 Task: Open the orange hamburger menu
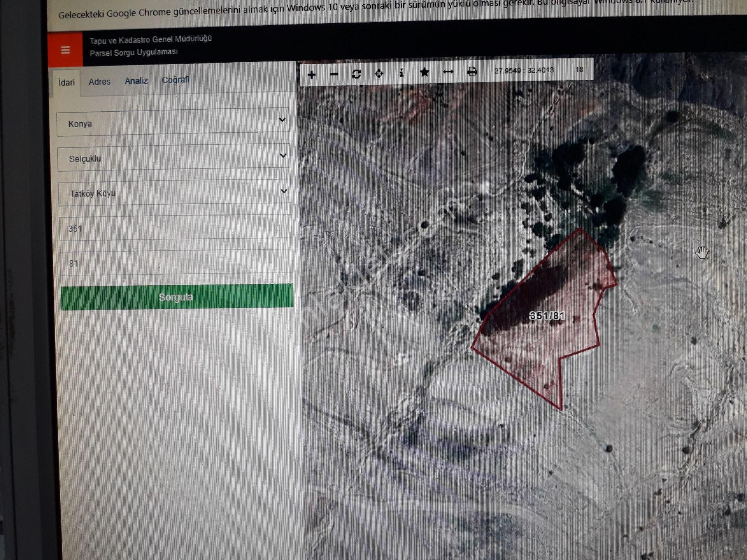click(x=65, y=50)
